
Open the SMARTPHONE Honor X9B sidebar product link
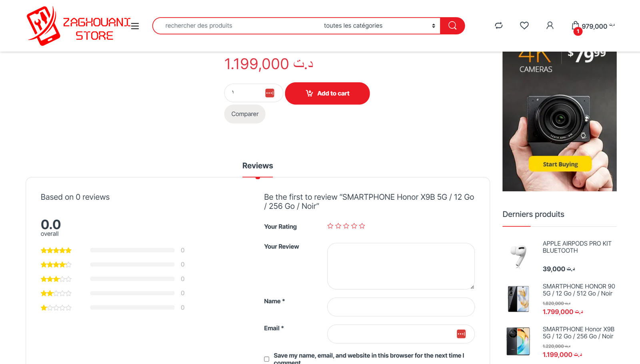[x=578, y=332]
